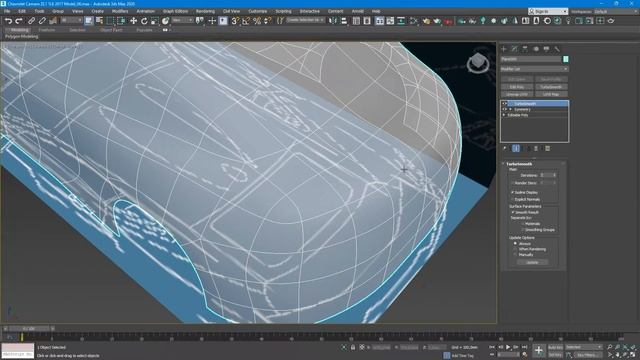The height and width of the screenshot is (360, 640).
Task: Open the File menu
Action: click(7, 11)
